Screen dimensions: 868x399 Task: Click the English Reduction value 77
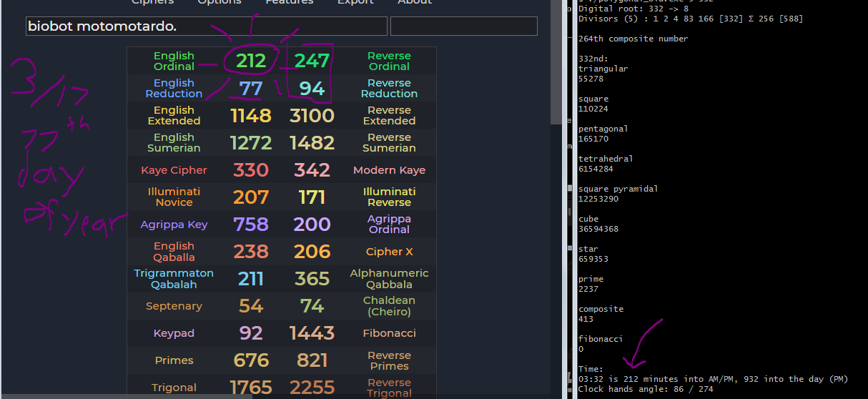tap(251, 88)
